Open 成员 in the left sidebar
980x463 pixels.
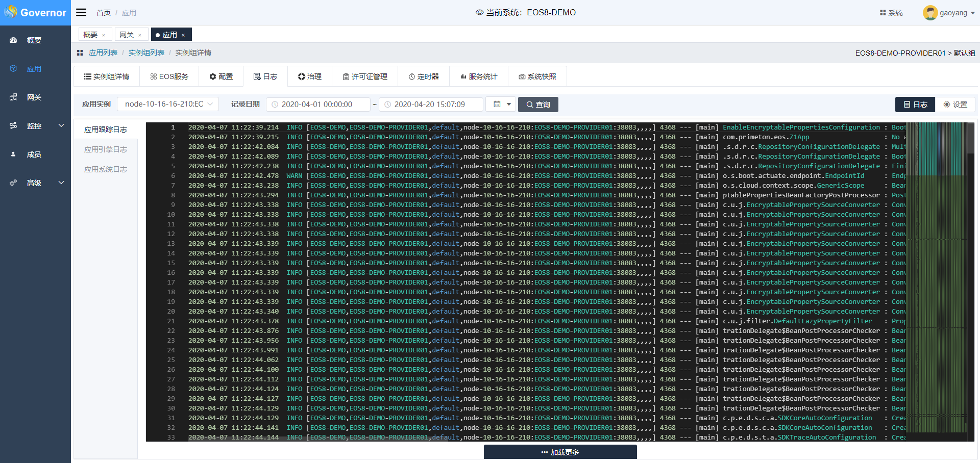(34, 155)
